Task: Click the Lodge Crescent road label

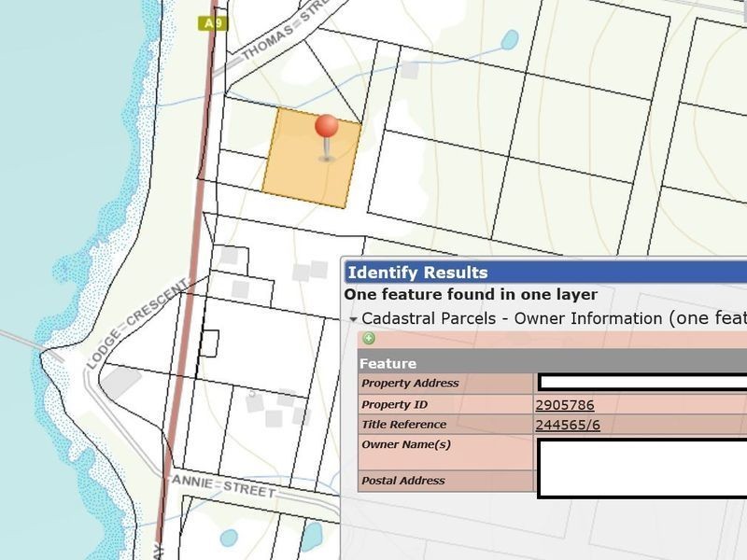Action: click(138, 325)
